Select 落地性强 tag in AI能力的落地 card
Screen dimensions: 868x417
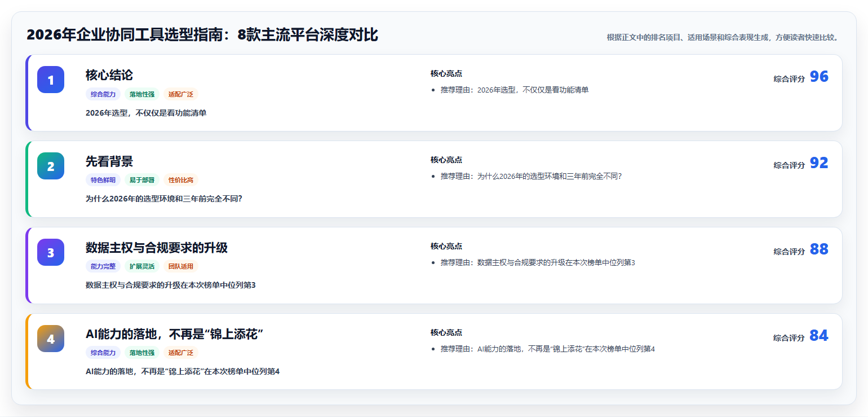pos(142,353)
